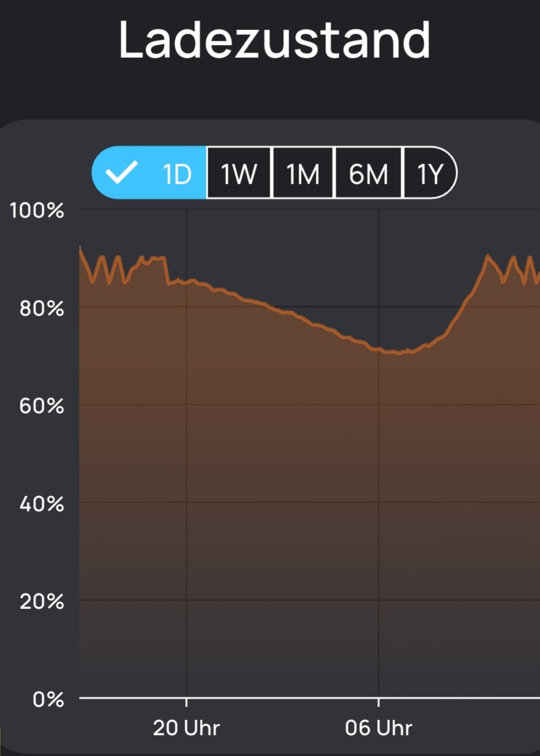Click the checkmark icon in 1D
Screen dimensions: 540x756
point(121,173)
